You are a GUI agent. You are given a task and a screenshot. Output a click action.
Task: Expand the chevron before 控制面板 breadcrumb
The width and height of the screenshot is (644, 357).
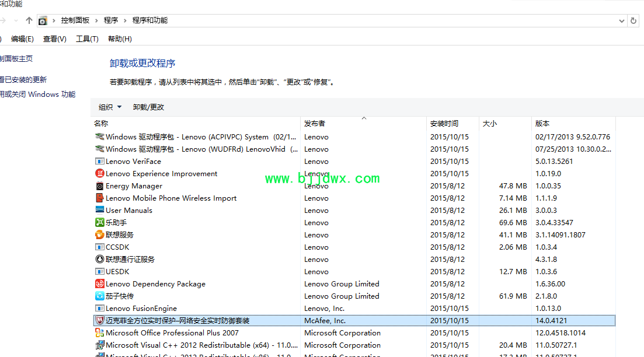click(54, 20)
